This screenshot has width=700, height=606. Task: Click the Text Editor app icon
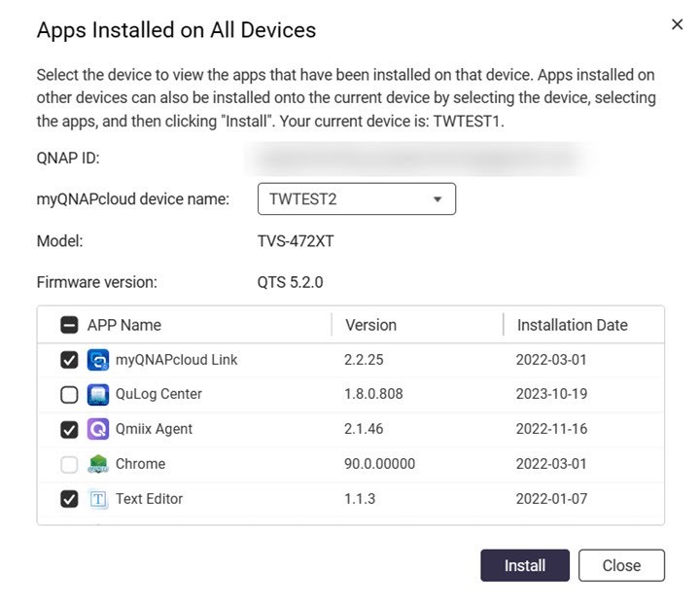[x=98, y=499]
